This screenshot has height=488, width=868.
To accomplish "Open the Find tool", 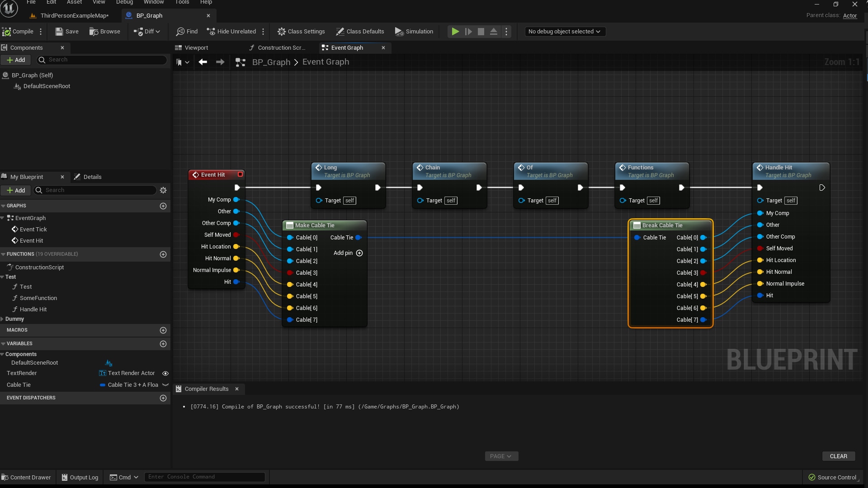I will point(187,32).
